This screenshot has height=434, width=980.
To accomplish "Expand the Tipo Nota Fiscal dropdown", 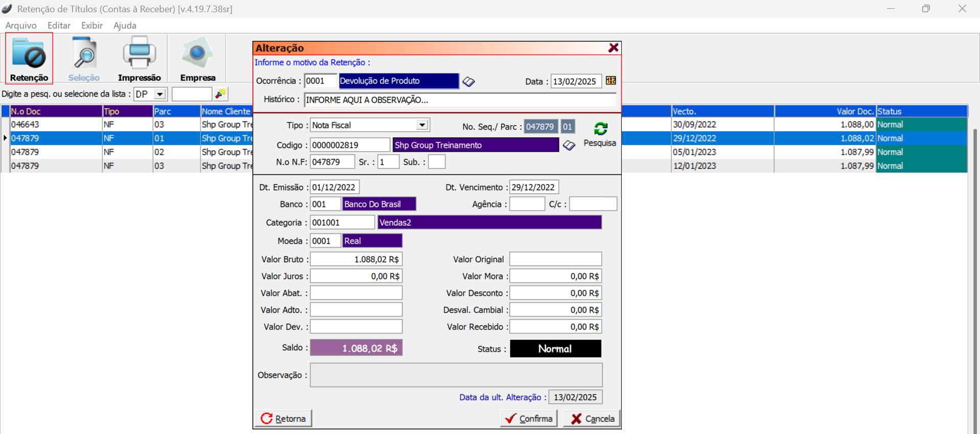I will (422, 125).
